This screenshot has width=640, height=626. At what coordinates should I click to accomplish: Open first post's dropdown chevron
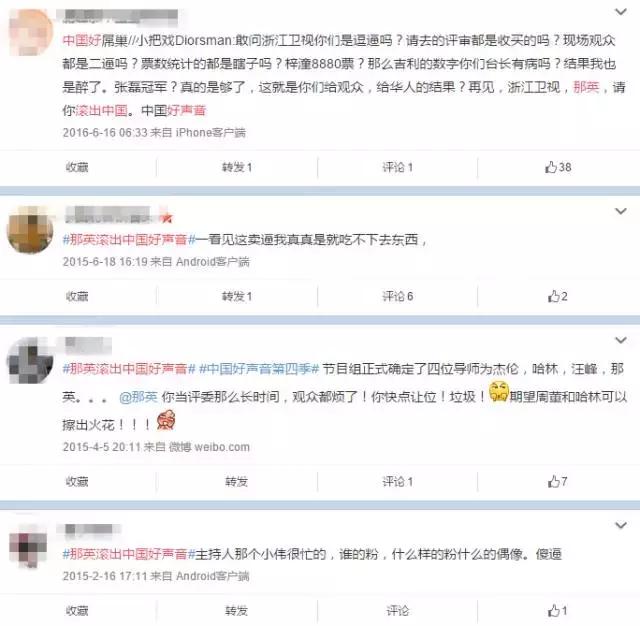coord(621,12)
